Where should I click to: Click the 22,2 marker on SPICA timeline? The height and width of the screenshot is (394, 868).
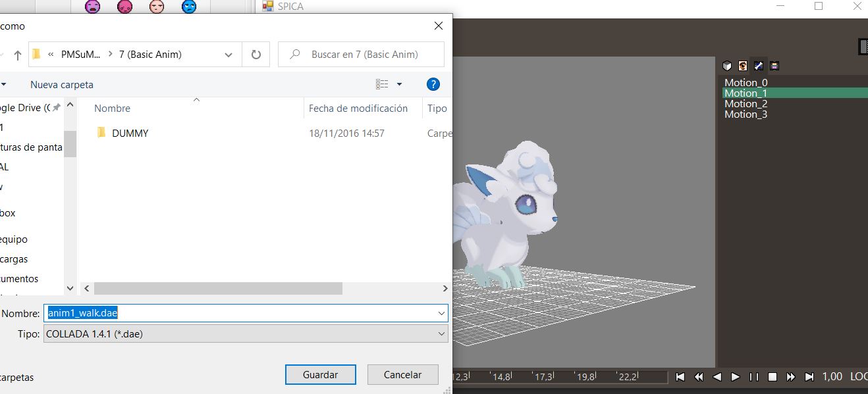coord(628,377)
